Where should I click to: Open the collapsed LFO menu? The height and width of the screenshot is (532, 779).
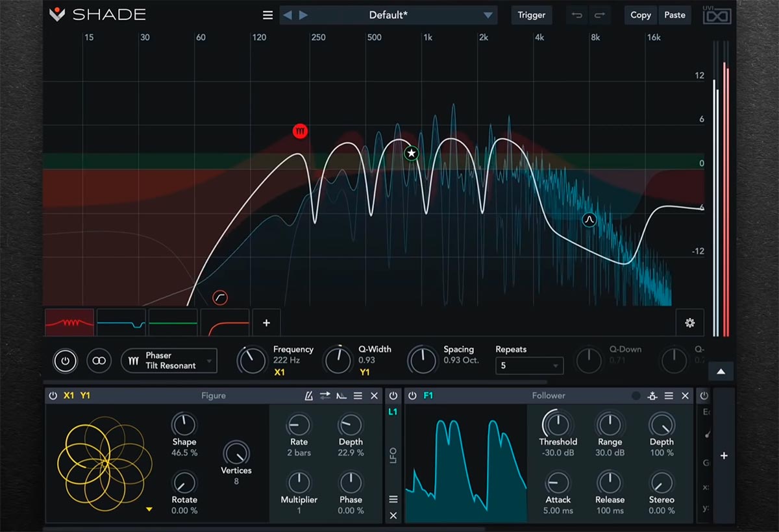click(x=393, y=500)
